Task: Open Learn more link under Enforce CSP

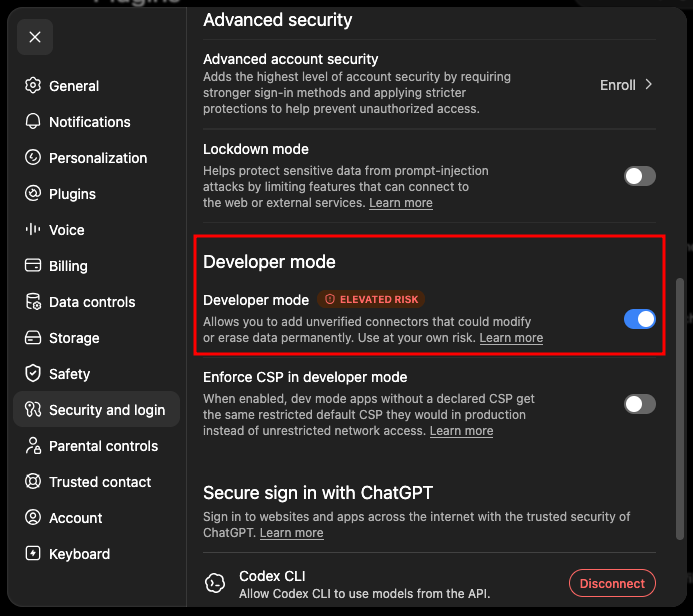Action: coord(461,431)
